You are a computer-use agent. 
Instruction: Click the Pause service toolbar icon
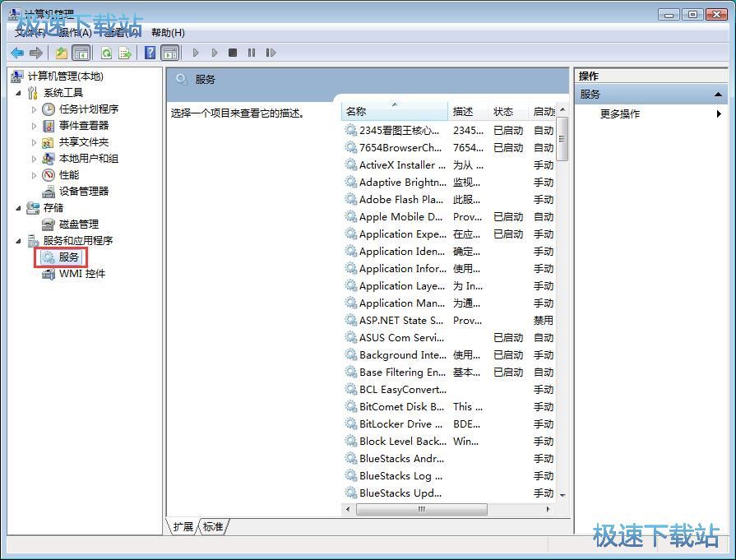pos(252,53)
